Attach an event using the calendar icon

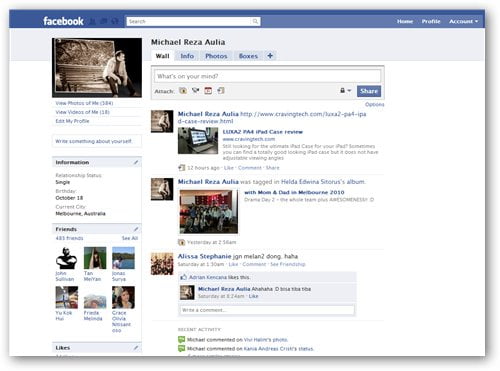(208, 91)
